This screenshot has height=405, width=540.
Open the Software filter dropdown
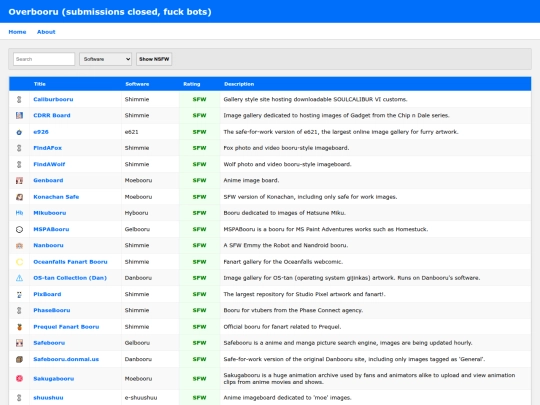click(105, 59)
